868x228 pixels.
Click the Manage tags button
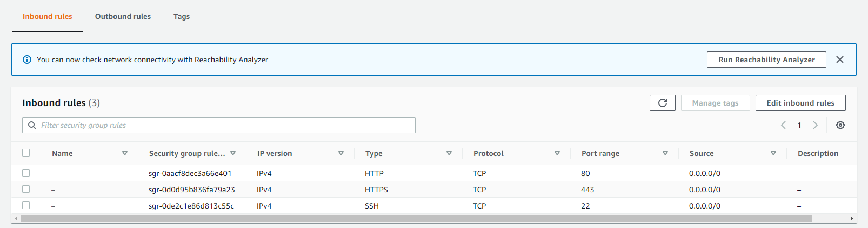pyautogui.click(x=715, y=103)
